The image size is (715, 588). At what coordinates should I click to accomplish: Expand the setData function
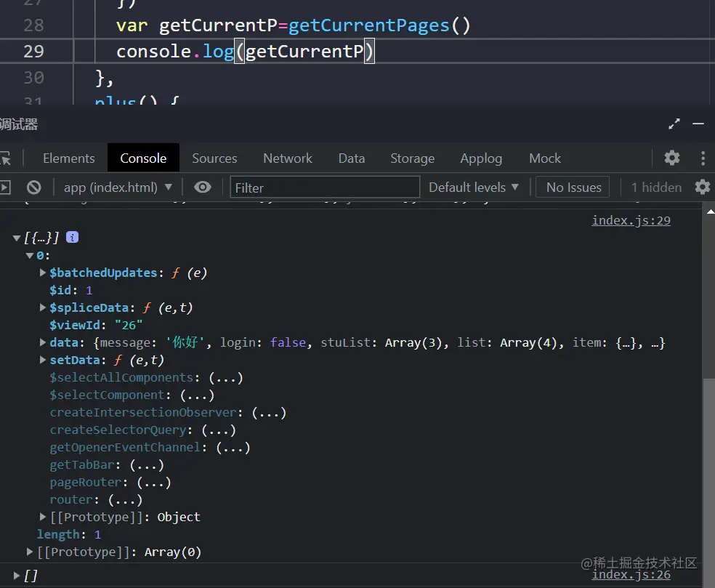click(42, 360)
